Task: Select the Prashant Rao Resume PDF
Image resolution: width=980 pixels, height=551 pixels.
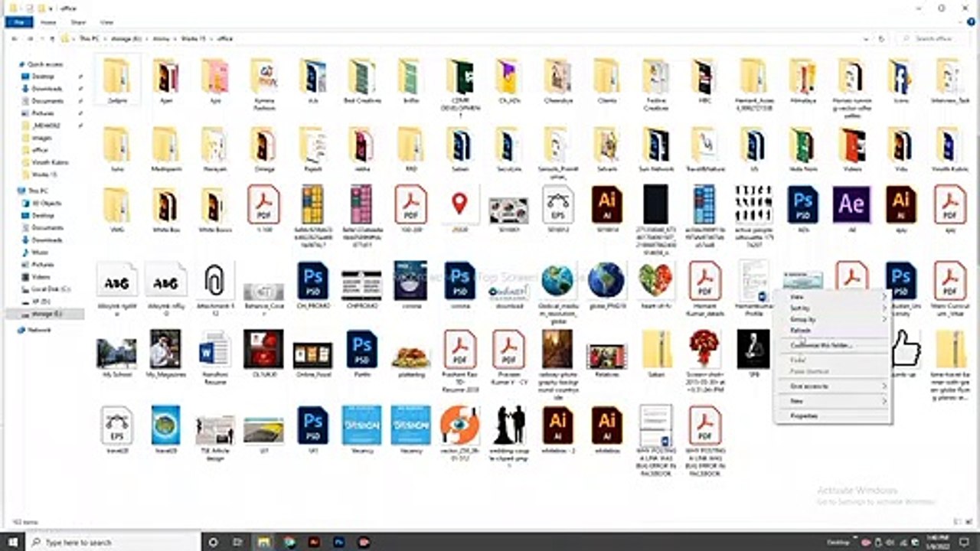Action: [x=459, y=361]
